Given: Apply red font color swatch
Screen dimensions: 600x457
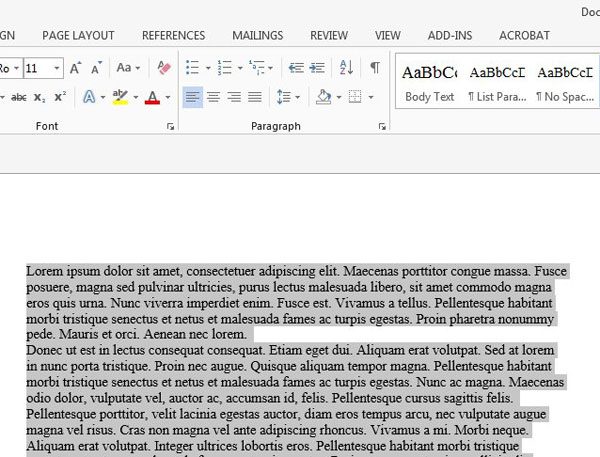Looking at the screenshot, I should click(152, 97).
